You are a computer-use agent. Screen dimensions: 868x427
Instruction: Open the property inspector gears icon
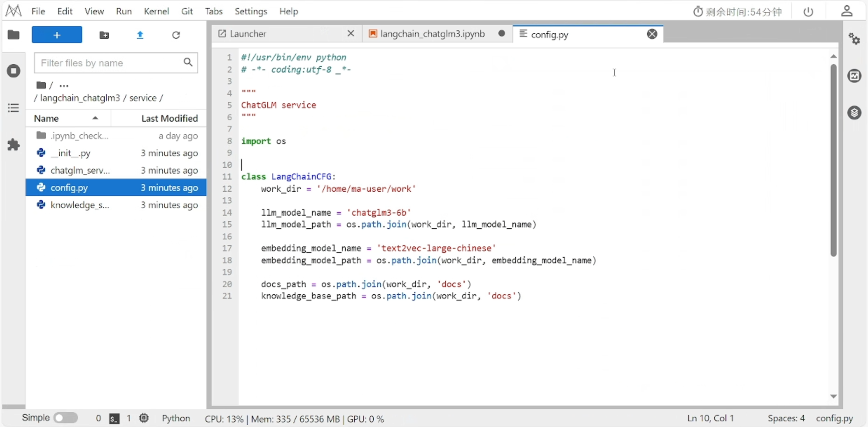click(854, 39)
